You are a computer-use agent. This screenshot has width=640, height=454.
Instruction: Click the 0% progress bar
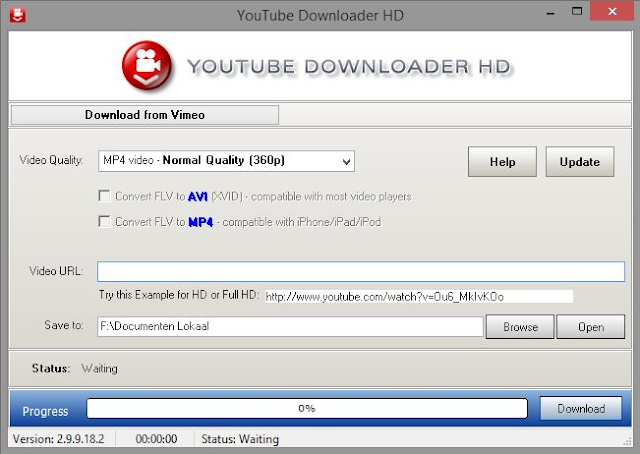click(307, 408)
